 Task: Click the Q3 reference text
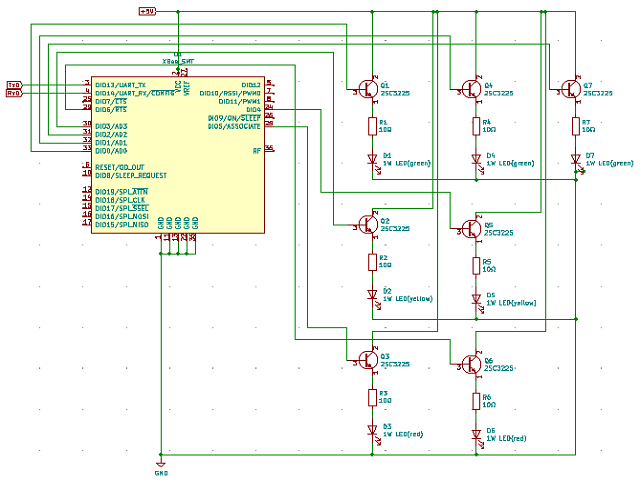(385, 356)
